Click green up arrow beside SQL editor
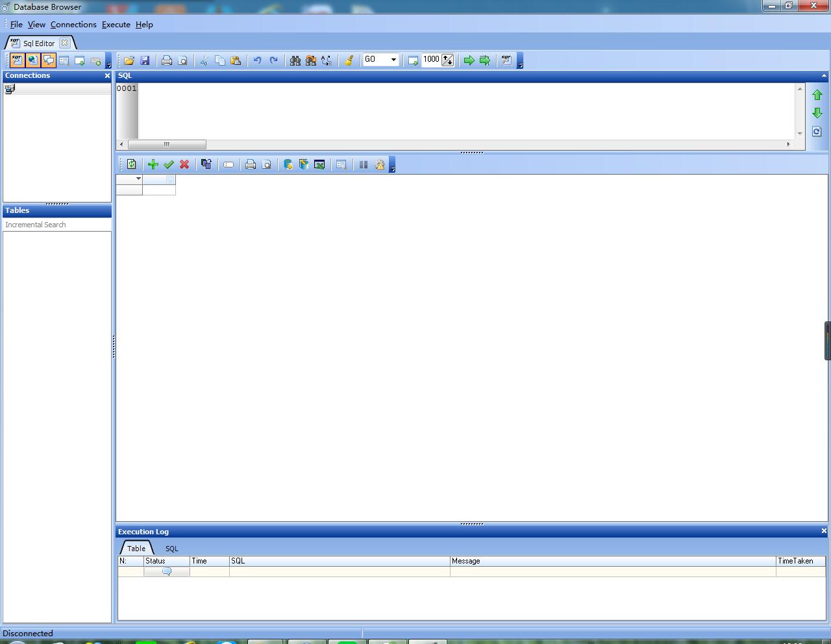 coord(817,95)
